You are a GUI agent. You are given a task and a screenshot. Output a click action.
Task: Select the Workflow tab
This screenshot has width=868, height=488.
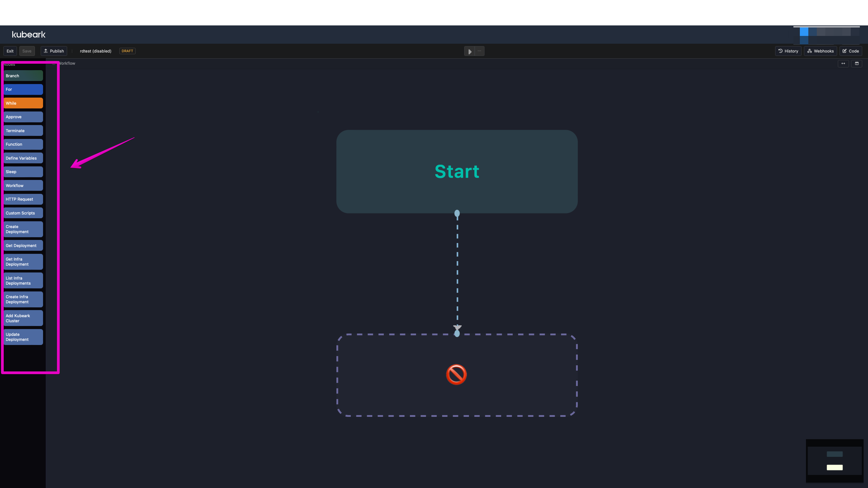tap(67, 63)
